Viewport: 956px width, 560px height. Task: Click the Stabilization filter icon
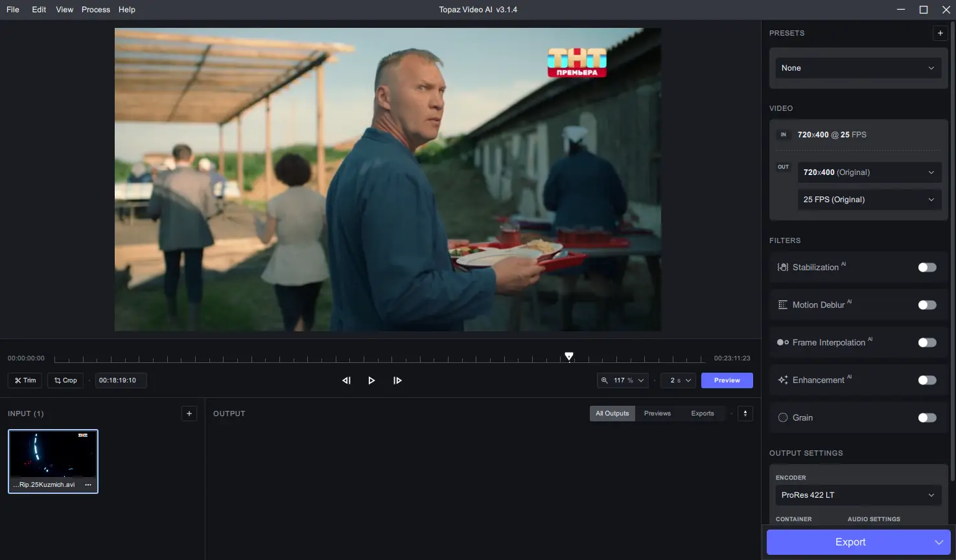(x=783, y=267)
